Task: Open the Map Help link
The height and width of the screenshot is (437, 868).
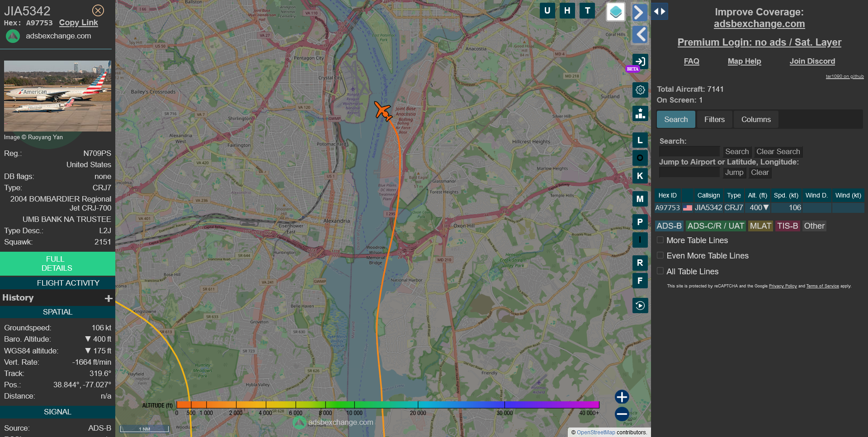Action: tap(744, 61)
